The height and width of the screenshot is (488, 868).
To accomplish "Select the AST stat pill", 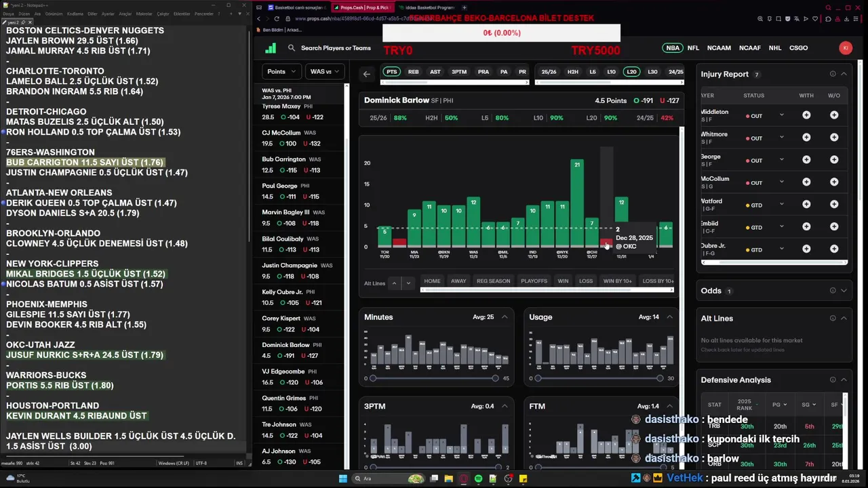I will [x=435, y=72].
